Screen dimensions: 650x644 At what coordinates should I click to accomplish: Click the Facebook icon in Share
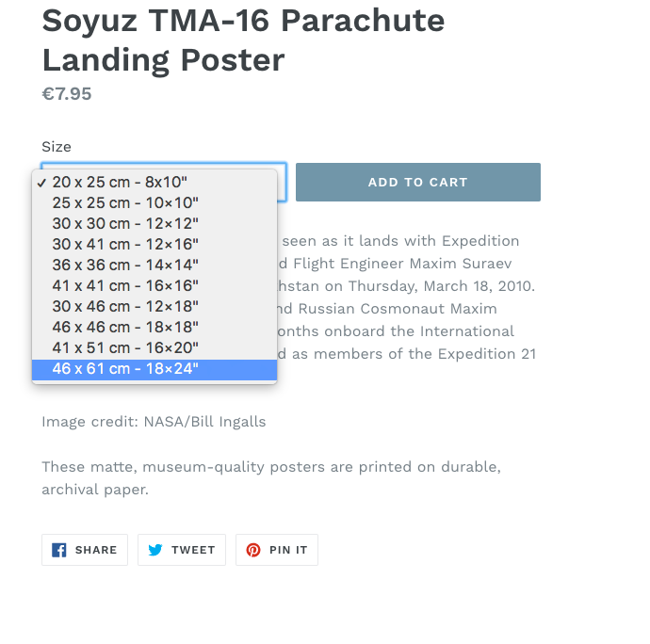pyautogui.click(x=58, y=551)
